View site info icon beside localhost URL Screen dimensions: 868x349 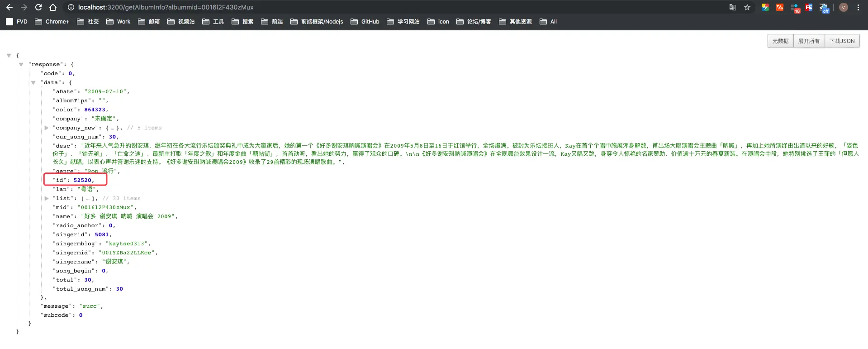(x=71, y=7)
